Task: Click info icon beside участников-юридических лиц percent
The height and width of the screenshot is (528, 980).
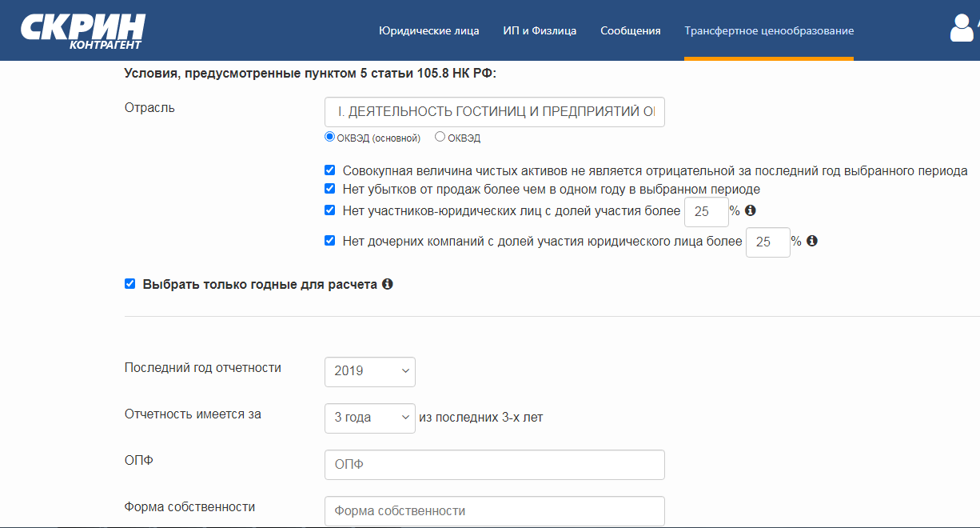Action: pyautogui.click(x=750, y=210)
